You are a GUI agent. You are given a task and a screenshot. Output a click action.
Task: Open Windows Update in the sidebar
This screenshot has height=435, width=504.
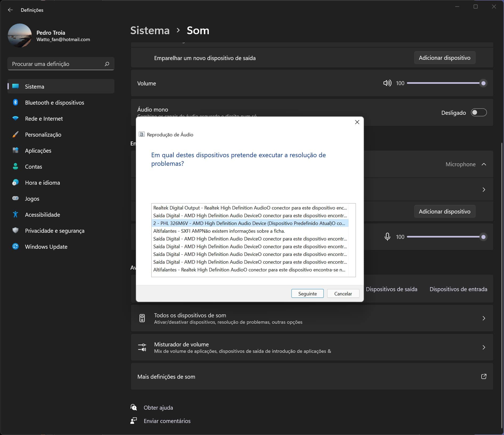(x=46, y=247)
